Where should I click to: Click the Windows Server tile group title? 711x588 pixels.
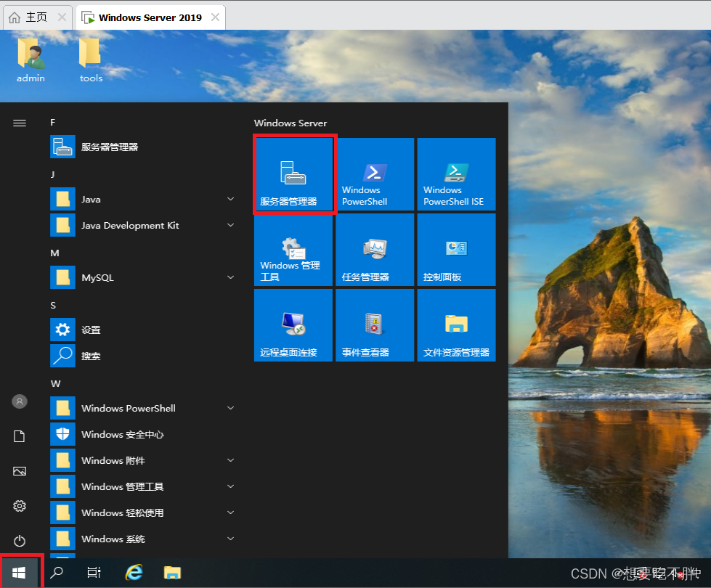pyautogui.click(x=291, y=123)
